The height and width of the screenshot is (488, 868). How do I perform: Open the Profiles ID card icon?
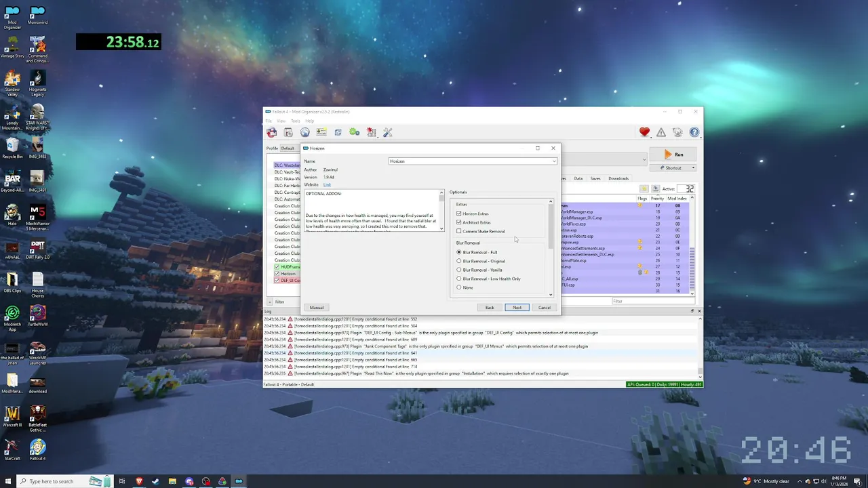(x=321, y=132)
